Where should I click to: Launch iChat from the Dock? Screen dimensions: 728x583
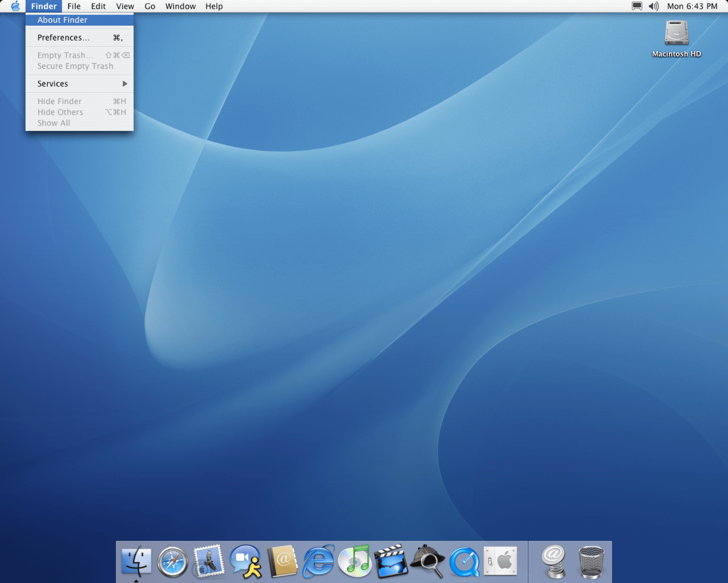click(245, 561)
